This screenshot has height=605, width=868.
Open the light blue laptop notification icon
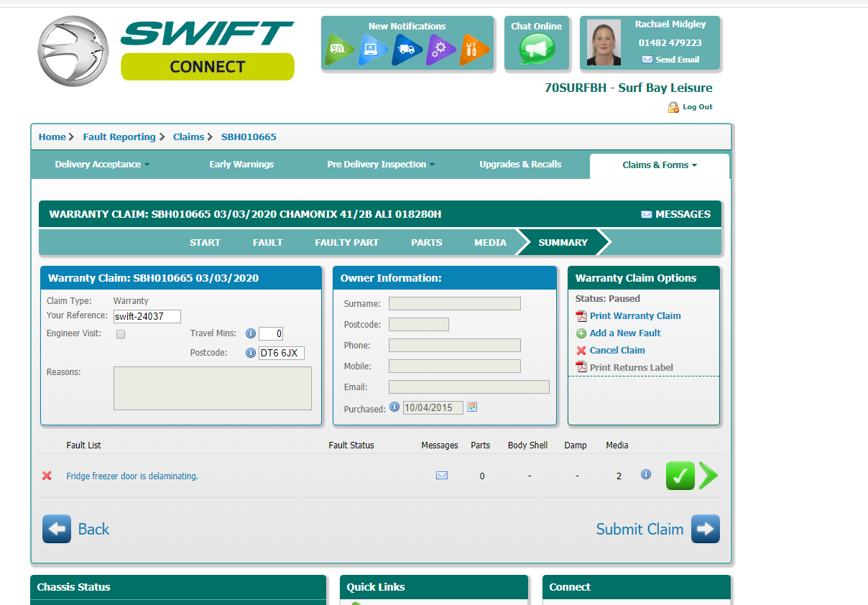pos(372,50)
